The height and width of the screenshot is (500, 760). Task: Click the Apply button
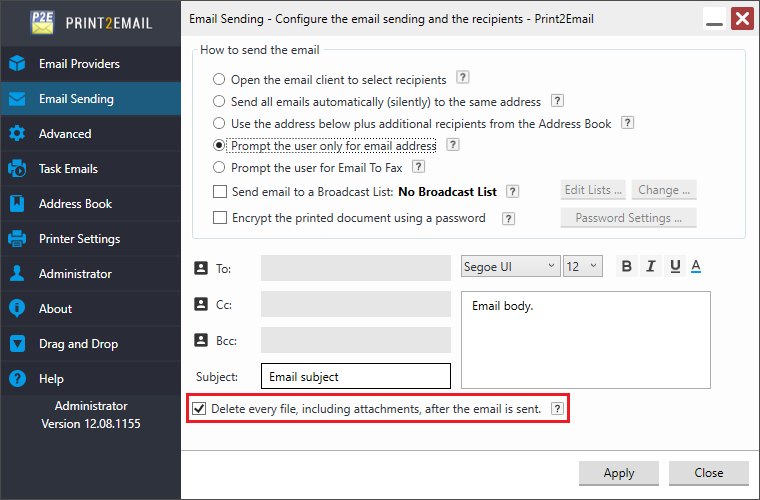pos(619,473)
